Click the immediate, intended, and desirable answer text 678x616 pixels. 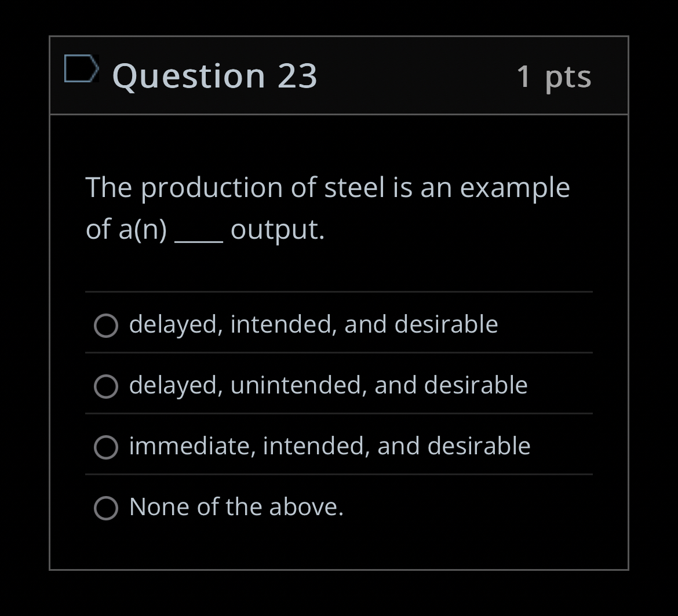click(330, 446)
